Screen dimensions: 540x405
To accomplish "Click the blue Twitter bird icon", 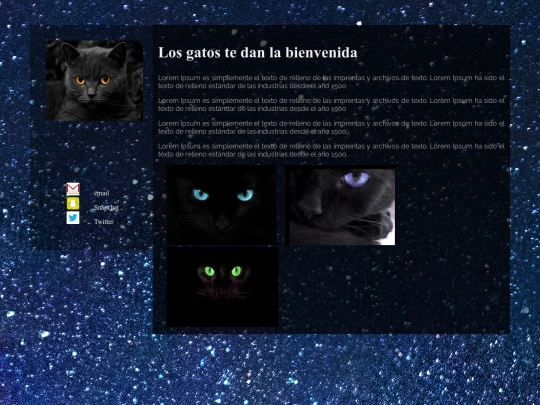I will pos(73,218).
